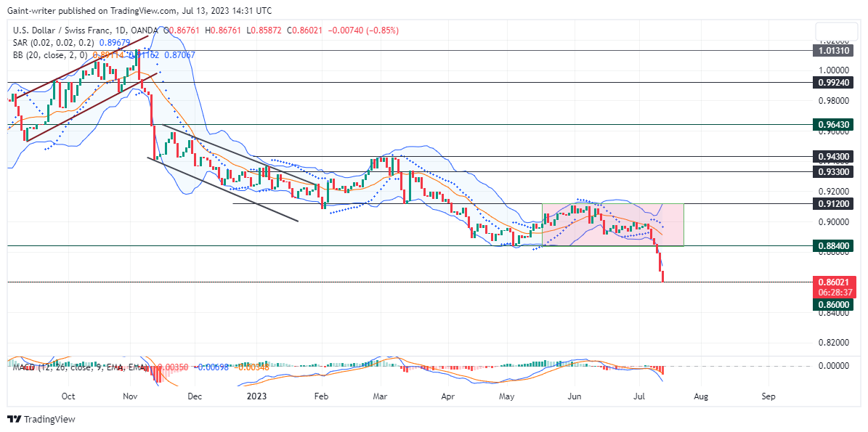
Task: Click the Sep label on time axis
Action: coord(768,396)
